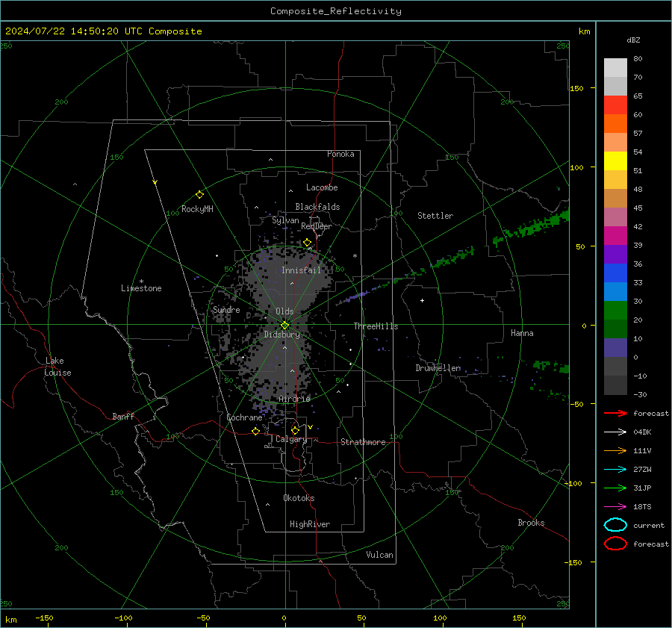Screen dimensions: 672x628
Task: Click the yellow diamond marker near RedDeer
Action: coord(307,243)
